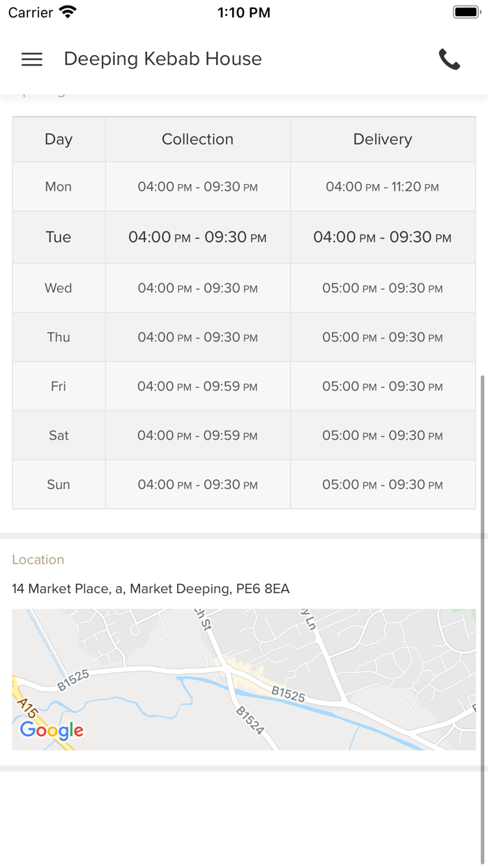Image resolution: width=488 pixels, height=868 pixels.
Task: Open the hamburger menu
Action: [32, 59]
